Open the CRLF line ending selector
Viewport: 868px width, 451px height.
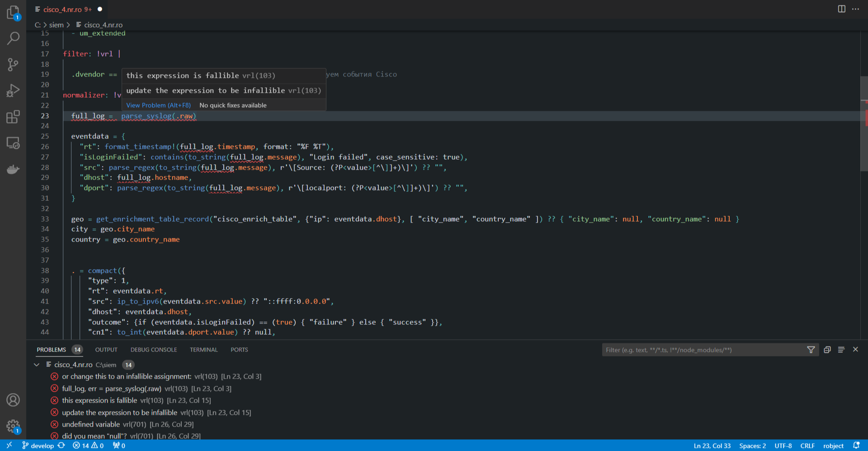[807, 446]
